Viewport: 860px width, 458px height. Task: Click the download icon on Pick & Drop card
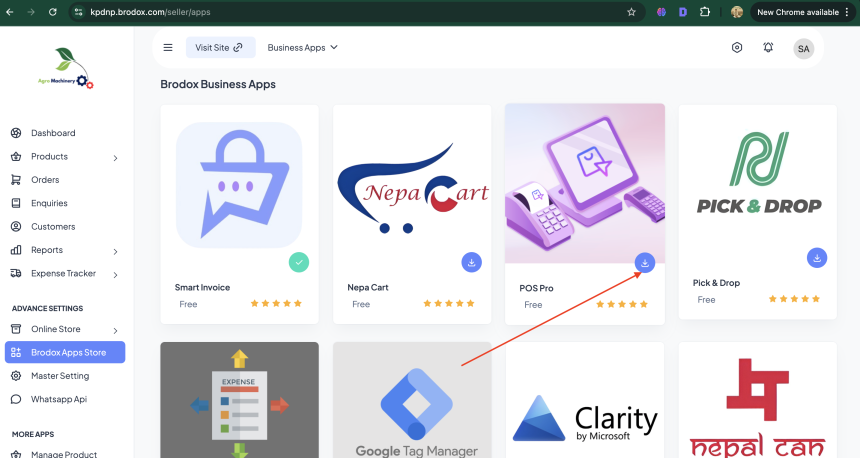(817, 258)
